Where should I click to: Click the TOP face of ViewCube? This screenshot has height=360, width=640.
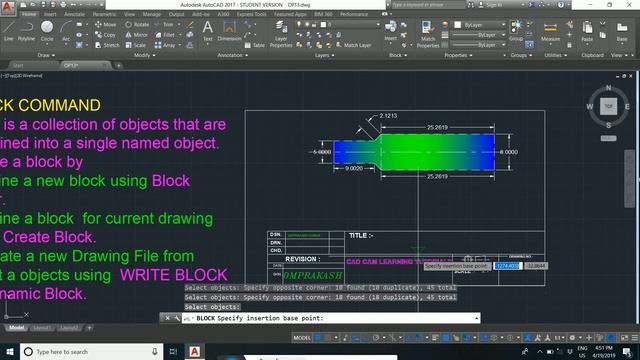608,106
